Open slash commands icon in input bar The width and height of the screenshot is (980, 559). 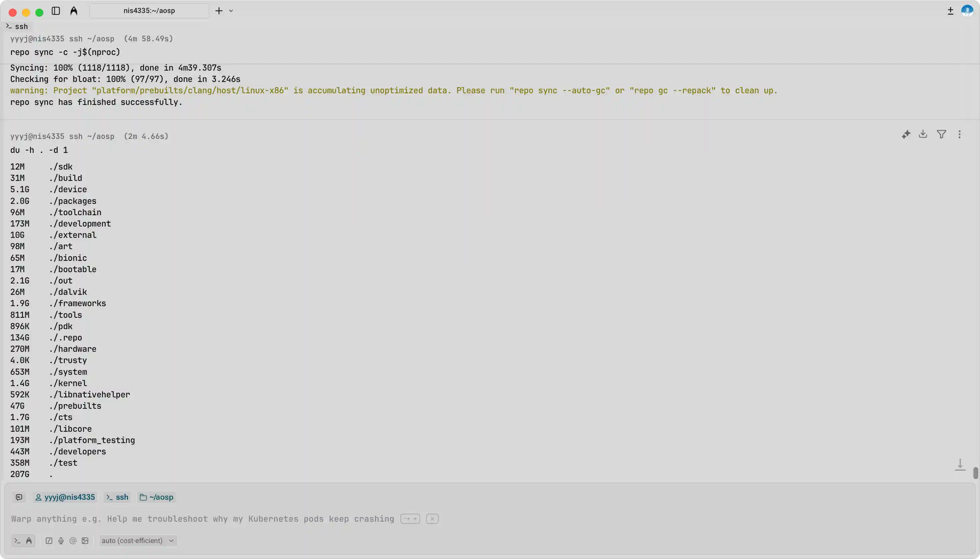point(49,541)
